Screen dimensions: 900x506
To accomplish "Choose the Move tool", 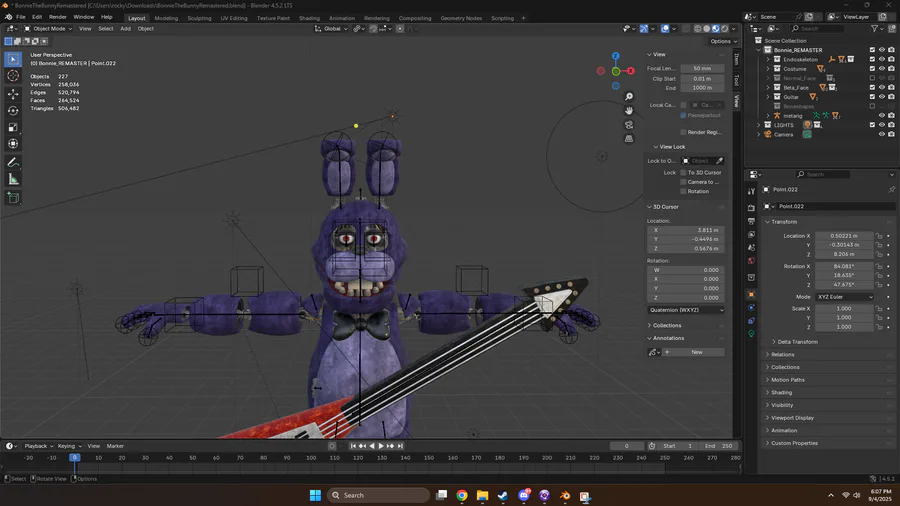I will click(13, 94).
